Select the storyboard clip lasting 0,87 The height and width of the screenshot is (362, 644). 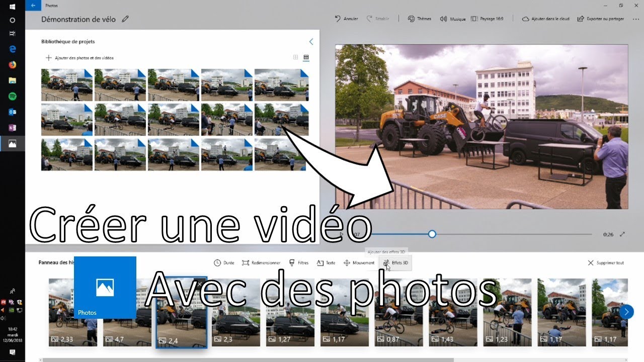pyautogui.click(x=398, y=313)
